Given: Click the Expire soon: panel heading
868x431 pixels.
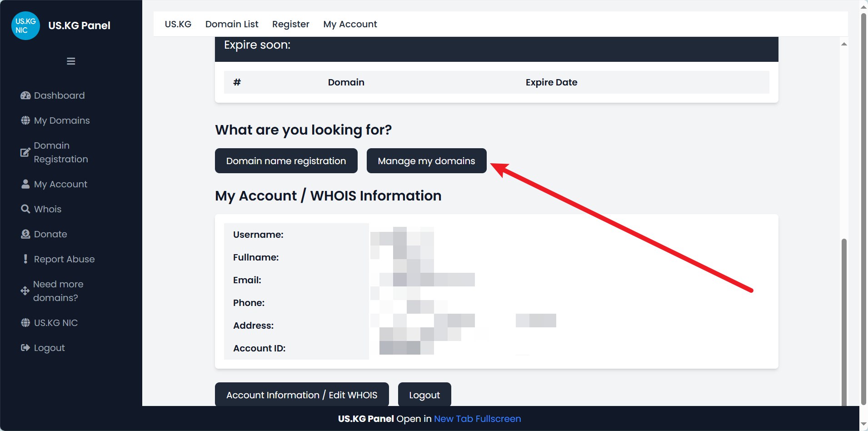Looking at the screenshot, I should coord(257,45).
